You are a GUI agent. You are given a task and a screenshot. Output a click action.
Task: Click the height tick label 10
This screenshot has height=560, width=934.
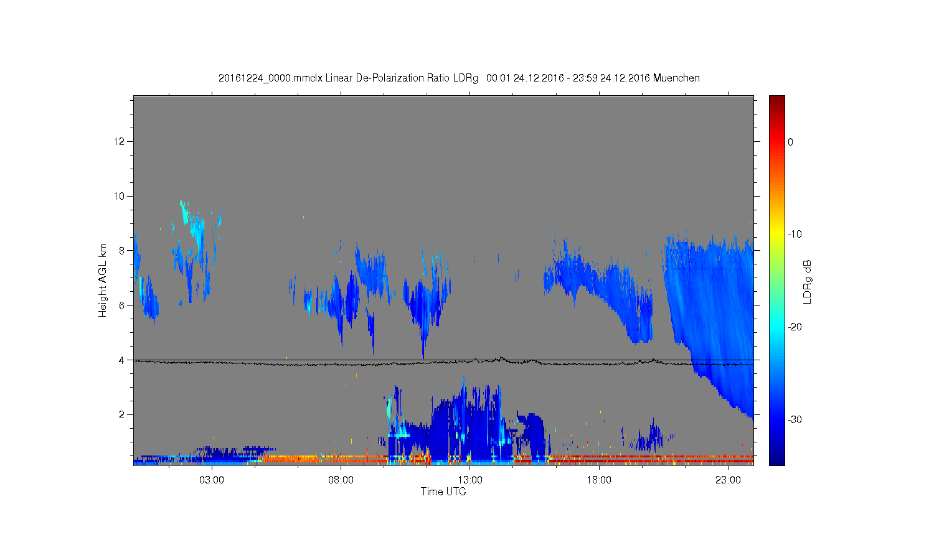[119, 196]
